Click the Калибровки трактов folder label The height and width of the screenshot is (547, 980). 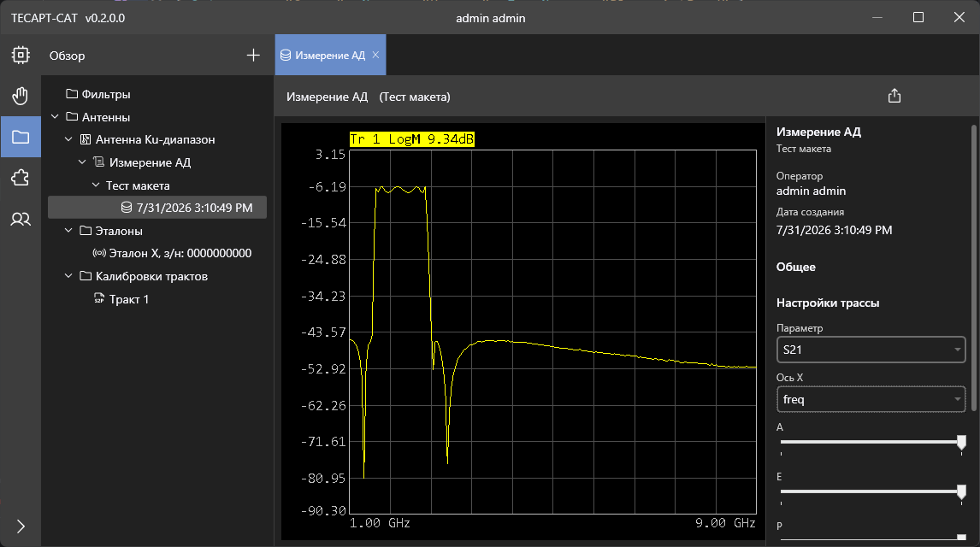pos(151,277)
